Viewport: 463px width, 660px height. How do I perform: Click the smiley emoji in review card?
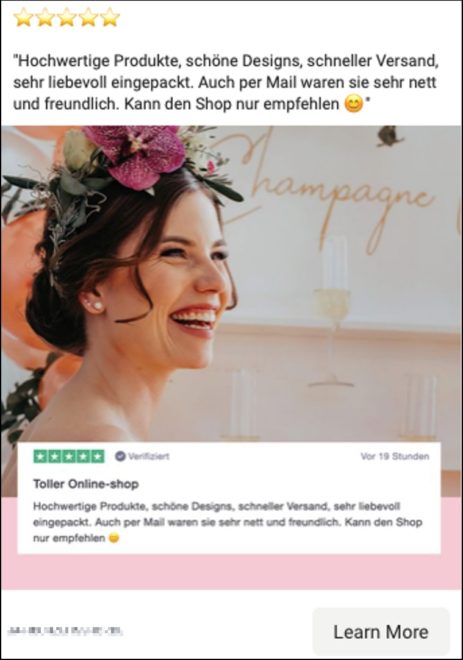(x=114, y=538)
